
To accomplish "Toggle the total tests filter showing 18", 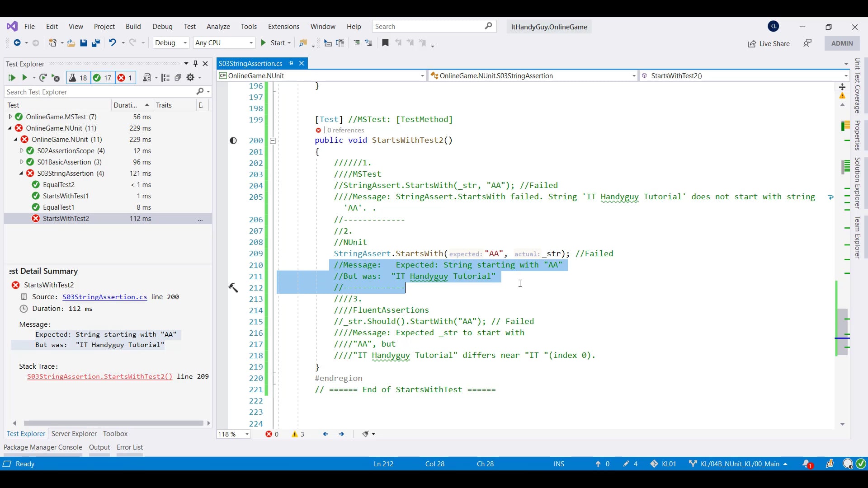I will click(x=78, y=78).
